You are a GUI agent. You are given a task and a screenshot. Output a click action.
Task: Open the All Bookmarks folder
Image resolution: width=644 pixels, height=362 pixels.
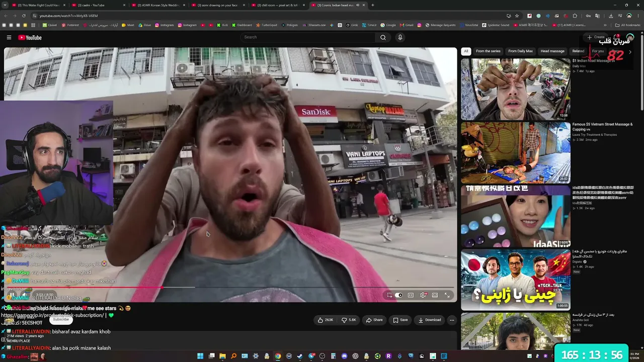[627, 25]
